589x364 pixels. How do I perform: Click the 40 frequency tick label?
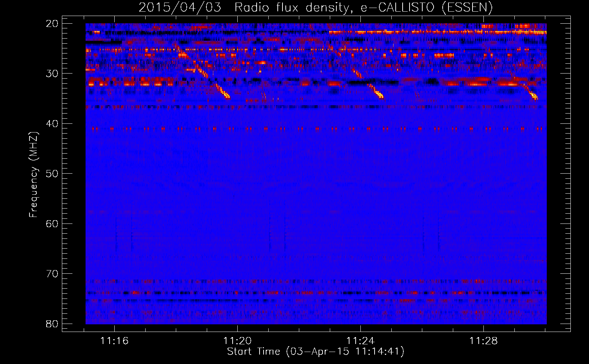click(x=52, y=124)
